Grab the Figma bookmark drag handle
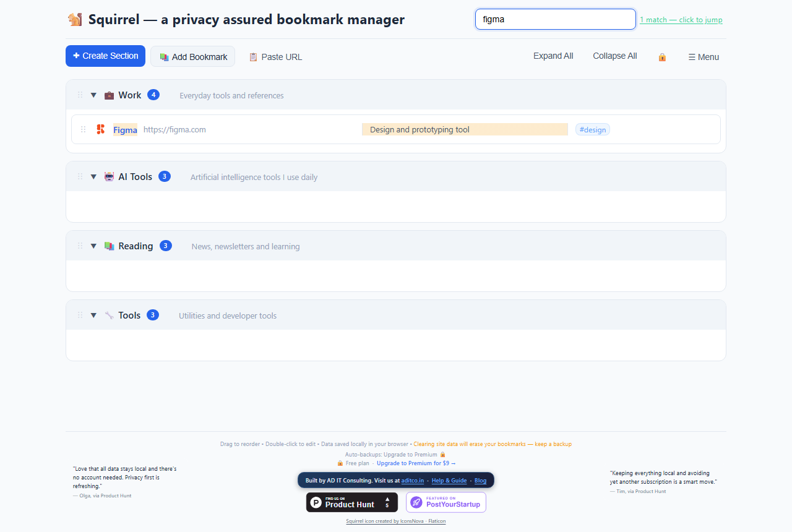The image size is (792, 532). (84, 130)
